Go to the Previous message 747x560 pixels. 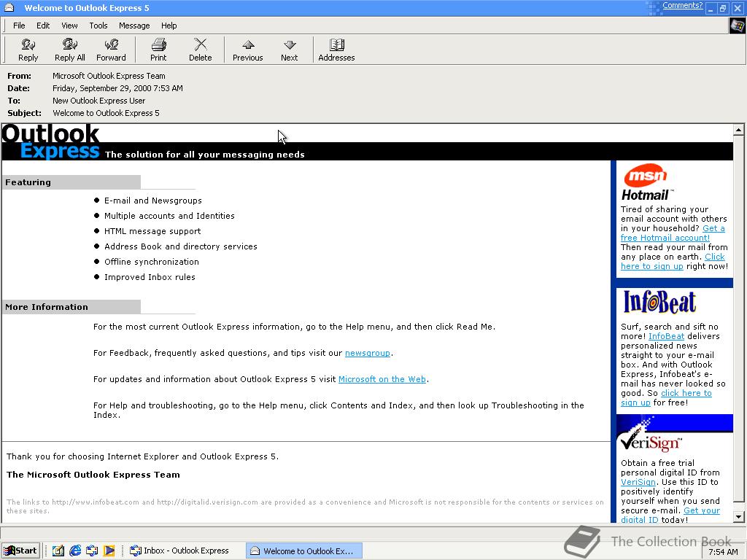248,50
